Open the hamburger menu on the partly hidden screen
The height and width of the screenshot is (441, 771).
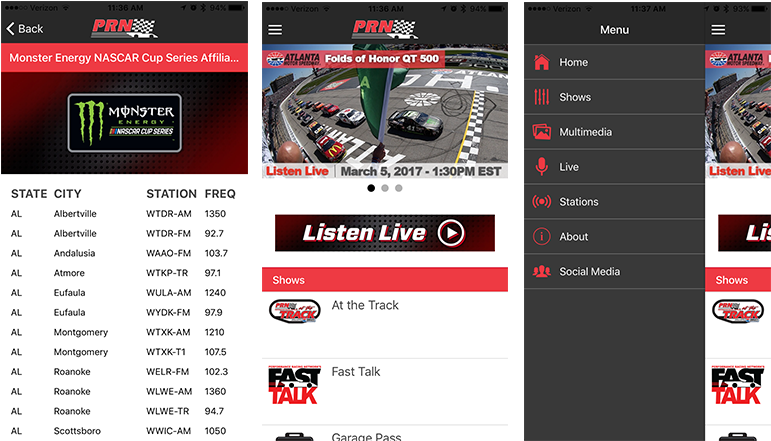718,30
